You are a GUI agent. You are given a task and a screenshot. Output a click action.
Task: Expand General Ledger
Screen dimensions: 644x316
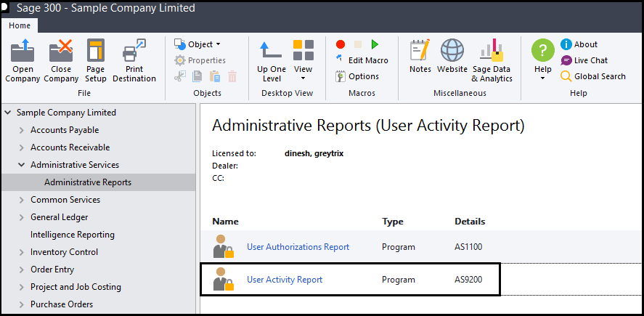point(22,217)
